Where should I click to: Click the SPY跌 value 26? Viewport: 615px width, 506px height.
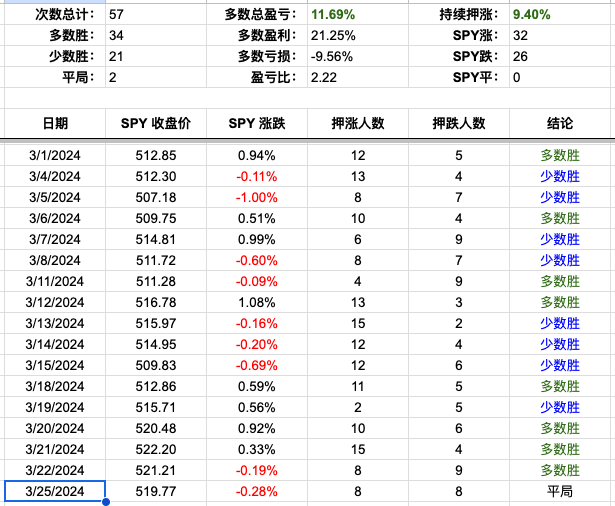click(560, 56)
